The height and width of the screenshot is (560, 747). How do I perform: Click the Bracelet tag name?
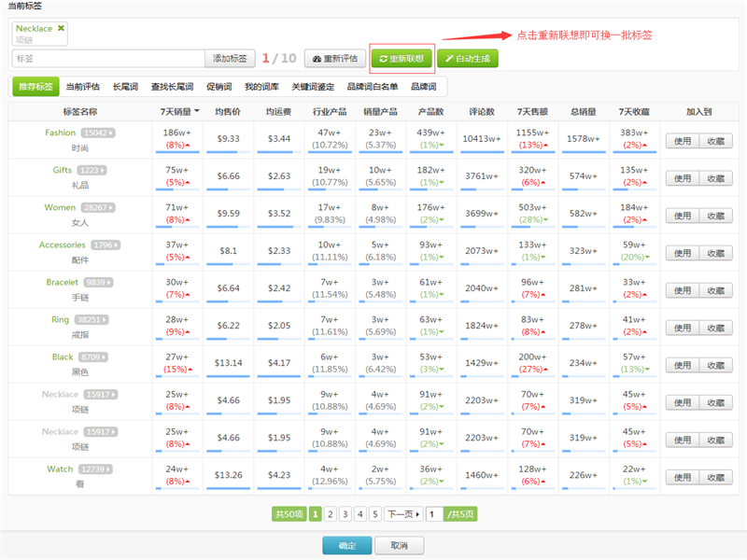[x=63, y=283]
